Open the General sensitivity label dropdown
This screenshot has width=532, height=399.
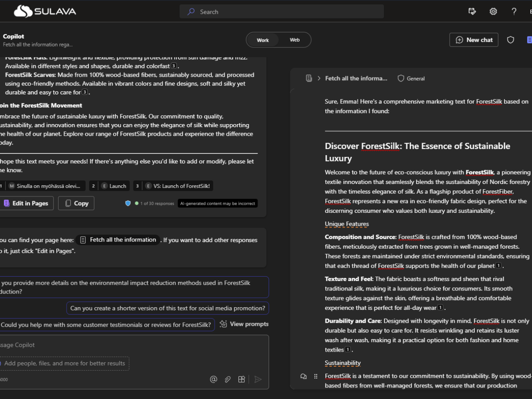click(x=411, y=78)
